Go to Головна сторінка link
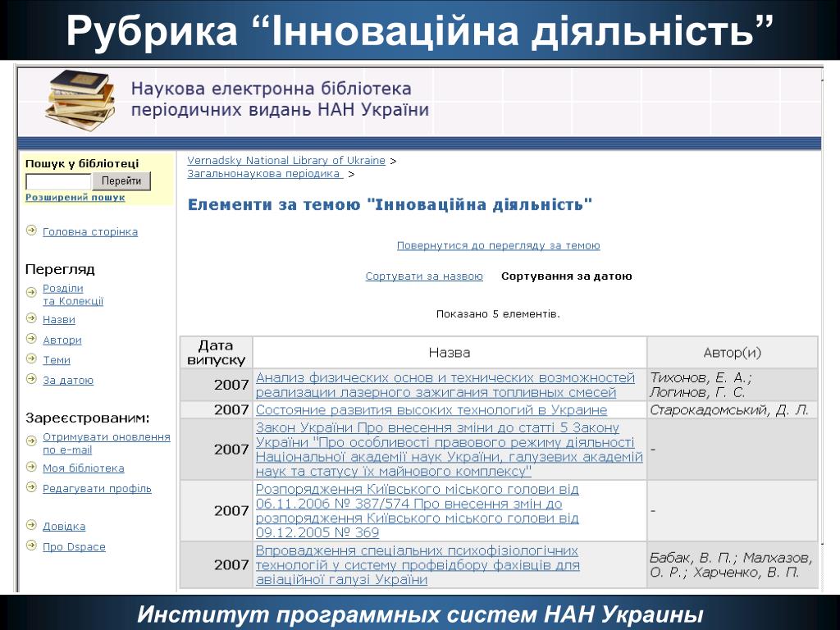This screenshot has width=840, height=630. click(90, 232)
